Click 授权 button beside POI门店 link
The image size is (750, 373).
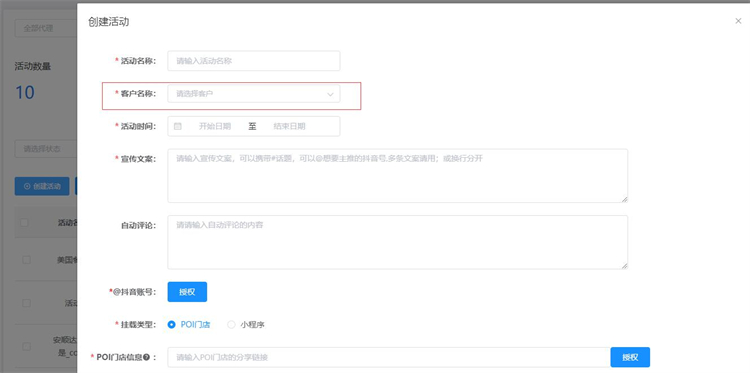point(630,357)
